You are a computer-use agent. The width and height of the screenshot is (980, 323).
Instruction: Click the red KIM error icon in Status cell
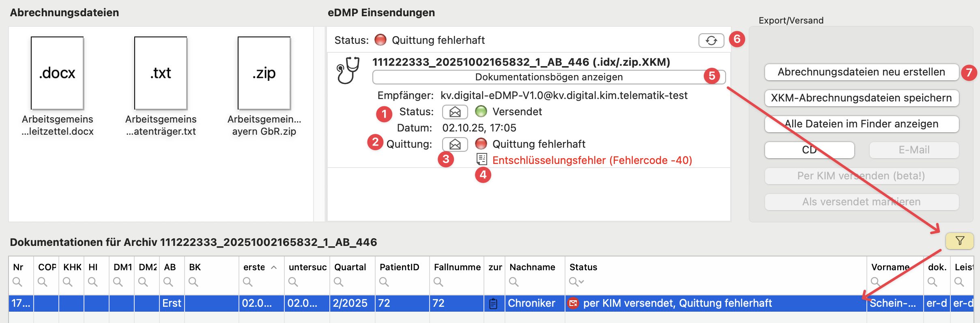[573, 303]
